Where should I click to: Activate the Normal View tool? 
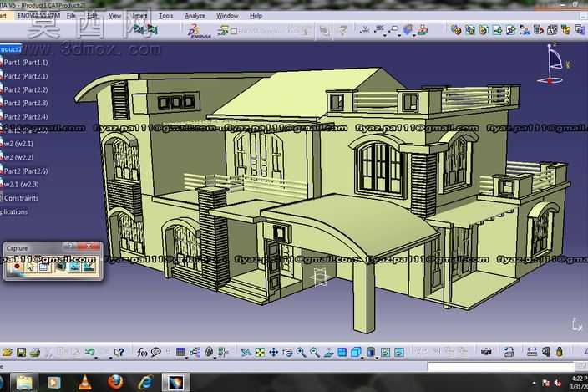[328, 352]
